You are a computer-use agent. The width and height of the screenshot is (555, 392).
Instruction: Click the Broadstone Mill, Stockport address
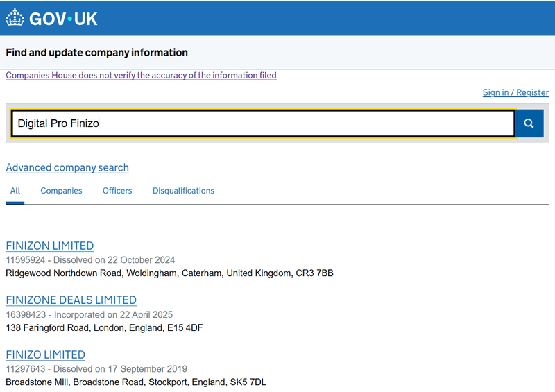(x=136, y=382)
